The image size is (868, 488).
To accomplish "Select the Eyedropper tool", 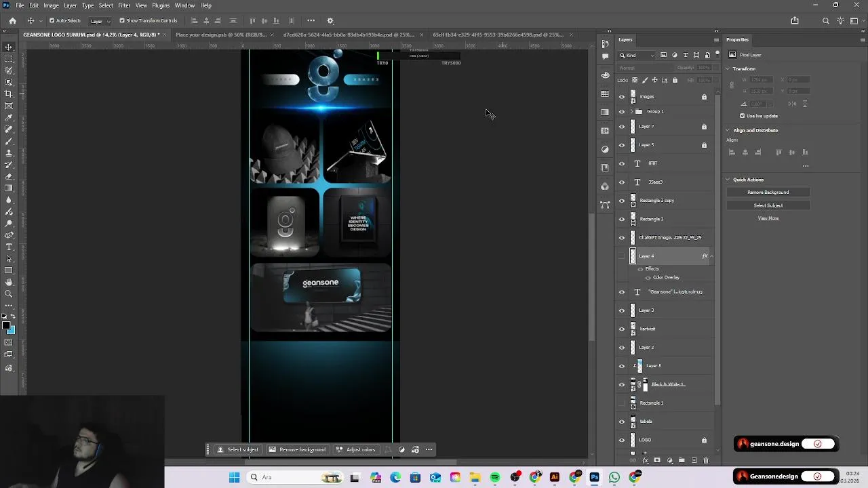I will pos(9,118).
